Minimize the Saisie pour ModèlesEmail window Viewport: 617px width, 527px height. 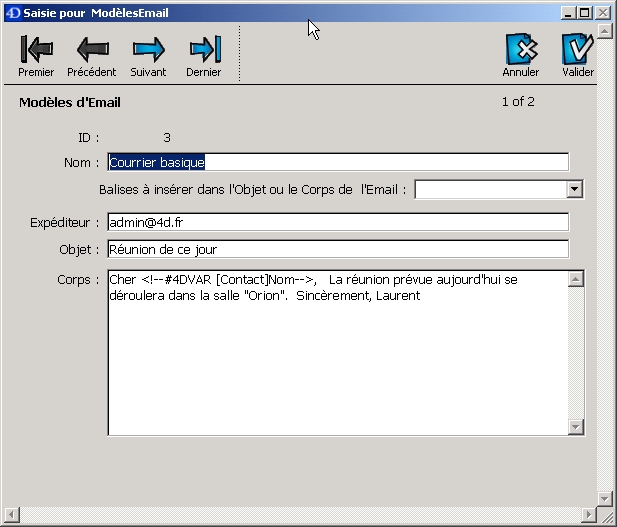click(x=569, y=13)
